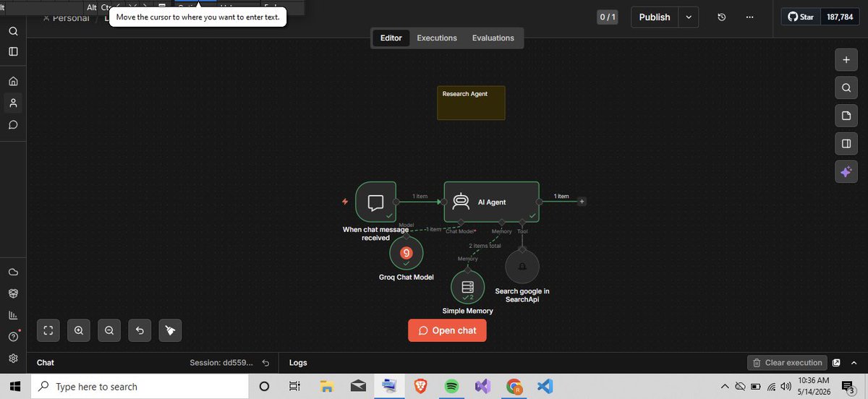Select the When chat message received node
This screenshot has height=399, width=868.
tap(376, 202)
